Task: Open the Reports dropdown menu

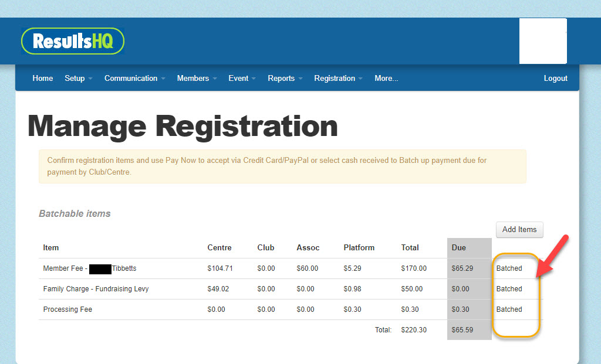Action: pos(285,78)
